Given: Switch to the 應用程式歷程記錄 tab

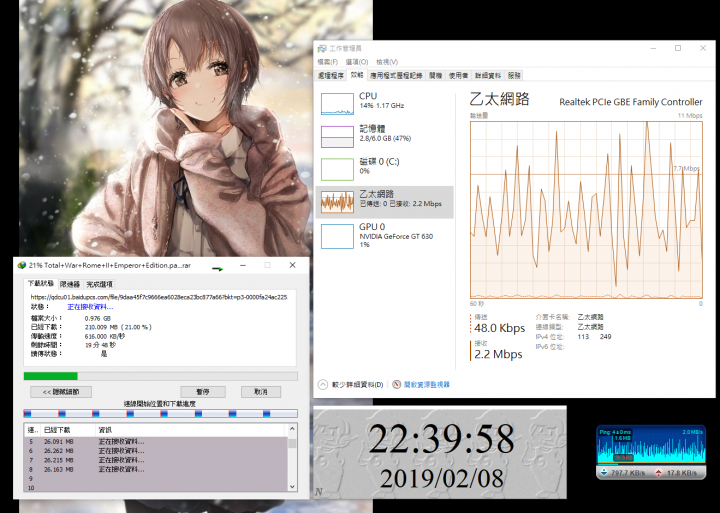Looking at the screenshot, I should point(396,76).
